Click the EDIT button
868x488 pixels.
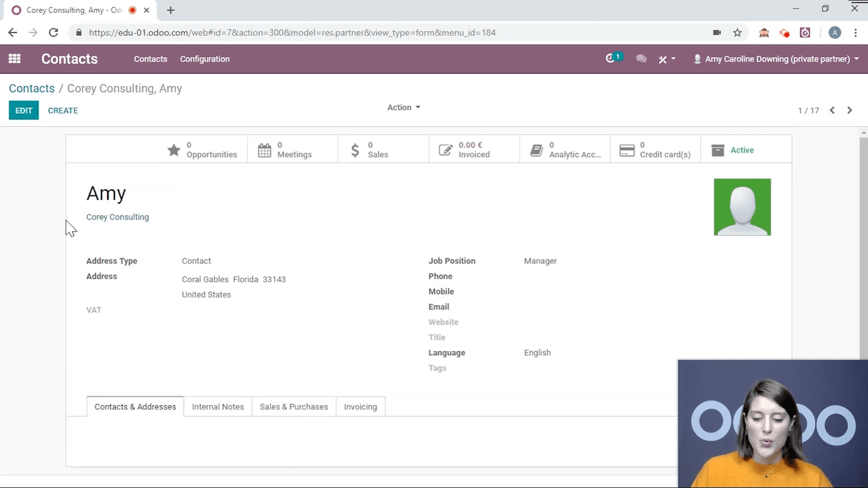(x=24, y=110)
